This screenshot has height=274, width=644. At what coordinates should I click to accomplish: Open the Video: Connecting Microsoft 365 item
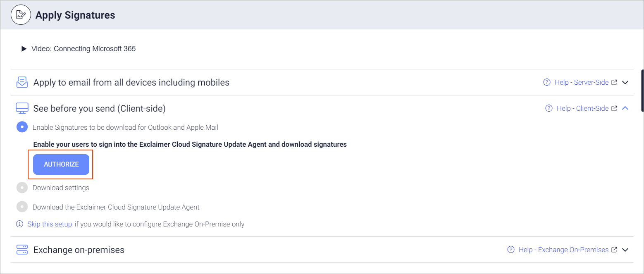(x=83, y=48)
